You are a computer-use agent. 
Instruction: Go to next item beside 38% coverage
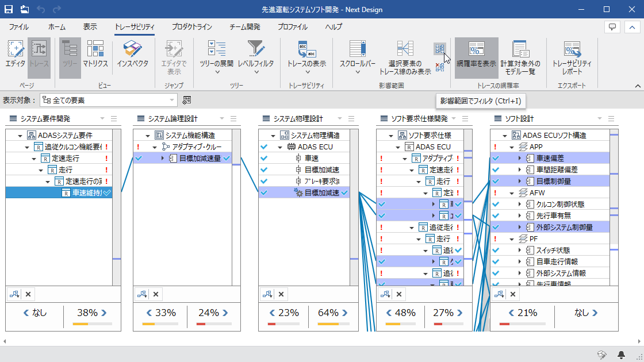coord(103,313)
